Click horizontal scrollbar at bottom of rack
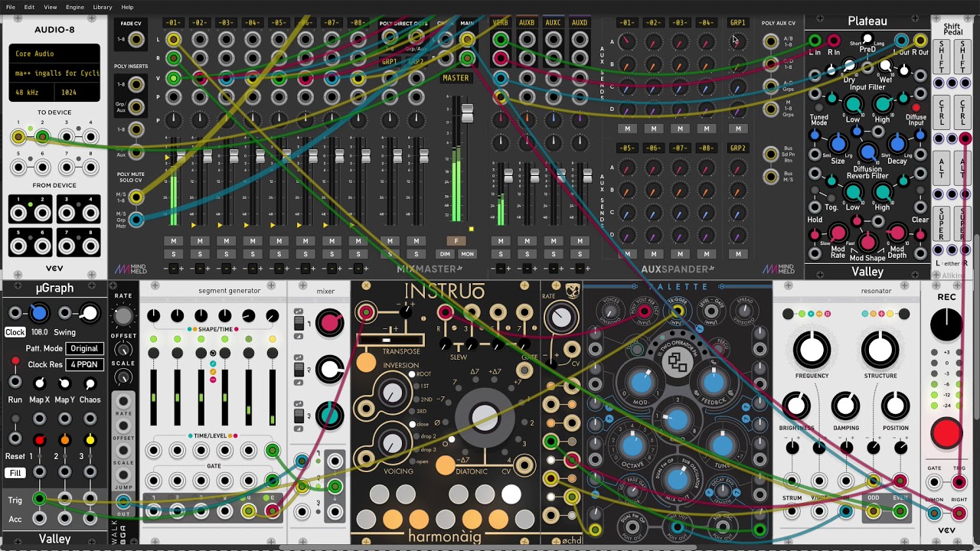Image resolution: width=980 pixels, height=551 pixels. tap(488, 548)
